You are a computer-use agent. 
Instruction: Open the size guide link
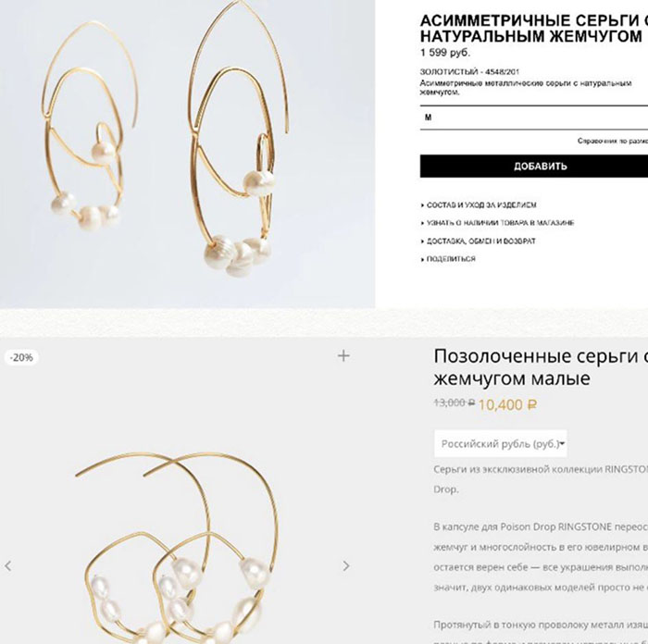[x=613, y=142]
